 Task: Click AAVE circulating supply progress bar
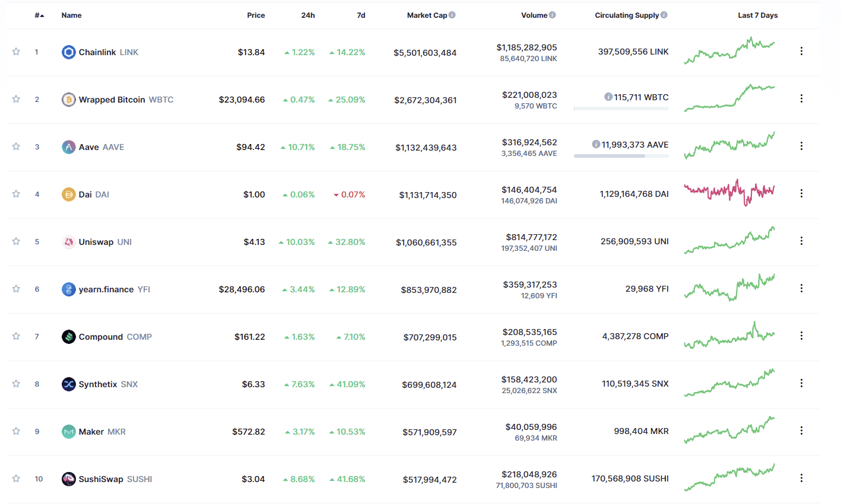pos(621,156)
